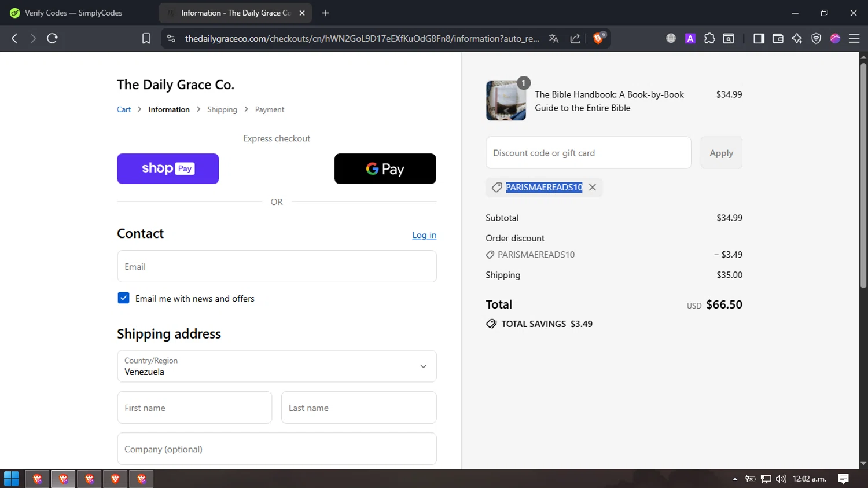
Task: Remove the PARISMAEREADS10 discount code
Action: 592,187
